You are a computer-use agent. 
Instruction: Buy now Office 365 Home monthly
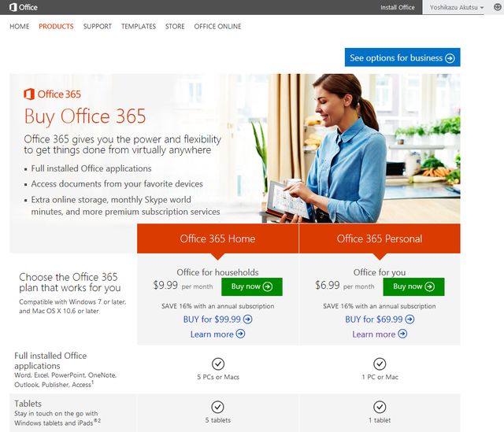(x=252, y=286)
